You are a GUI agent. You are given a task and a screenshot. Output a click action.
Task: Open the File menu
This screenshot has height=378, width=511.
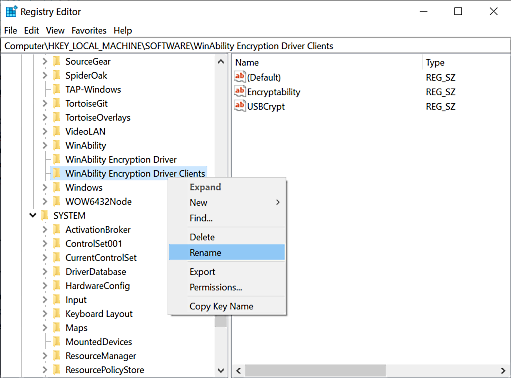click(x=11, y=31)
